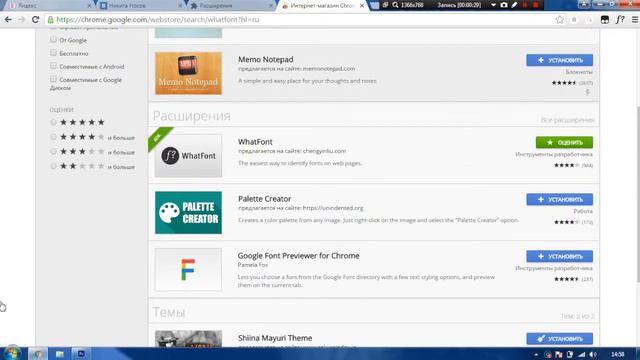Open File Explorer from the taskbar
This screenshot has width=640, height=360.
(60, 354)
